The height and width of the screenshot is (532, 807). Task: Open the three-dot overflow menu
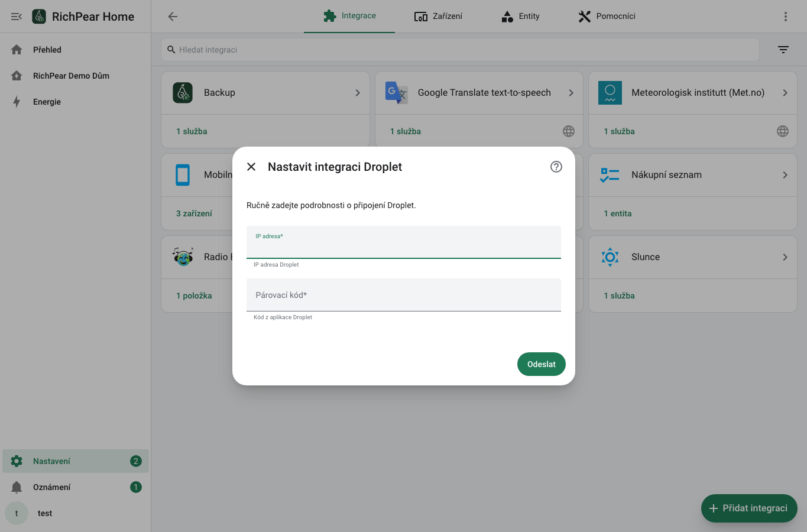point(786,17)
